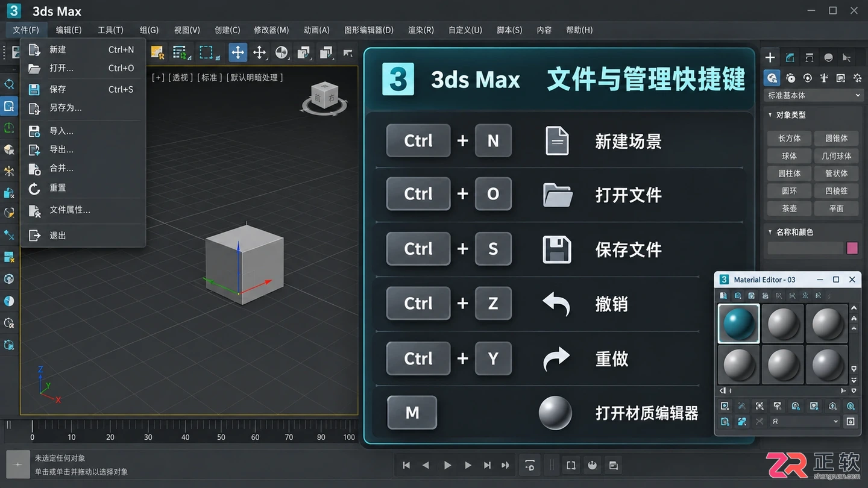Collapse the 名称和颜色 rollout
868x488 pixels.
click(770, 232)
